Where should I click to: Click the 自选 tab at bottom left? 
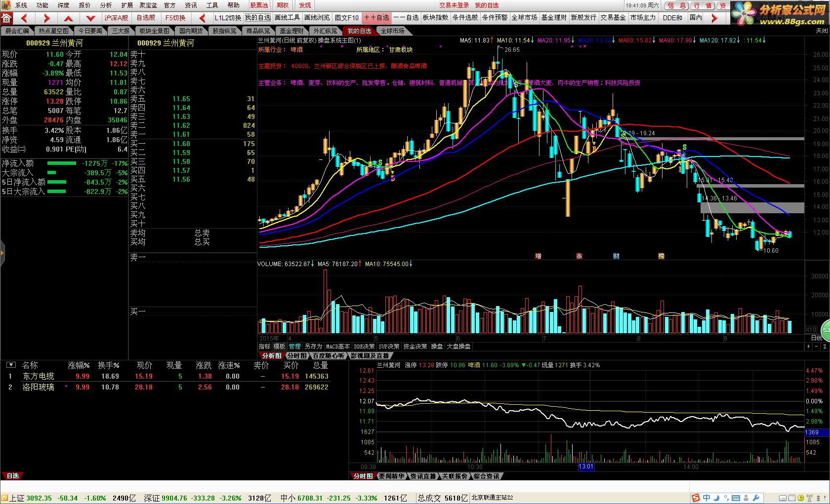pyautogui.click(x=13, y=476)
